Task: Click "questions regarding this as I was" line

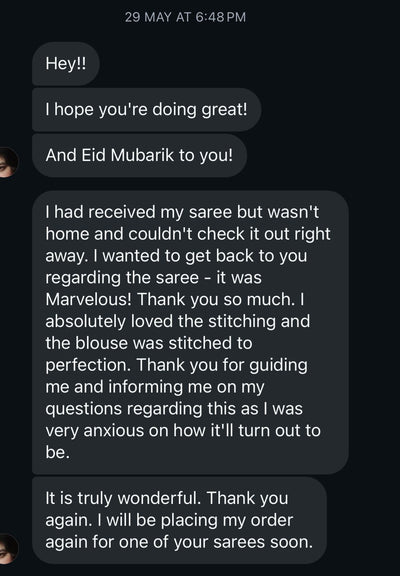Action: 174,409
